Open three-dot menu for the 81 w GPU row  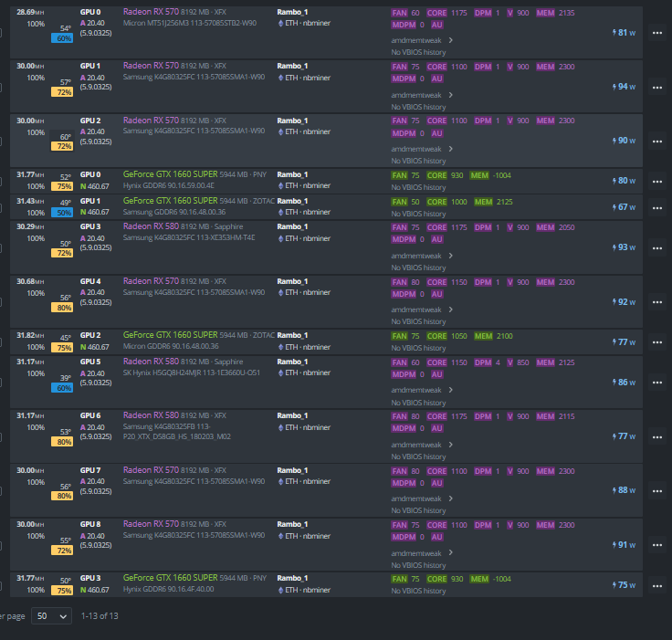656,33
